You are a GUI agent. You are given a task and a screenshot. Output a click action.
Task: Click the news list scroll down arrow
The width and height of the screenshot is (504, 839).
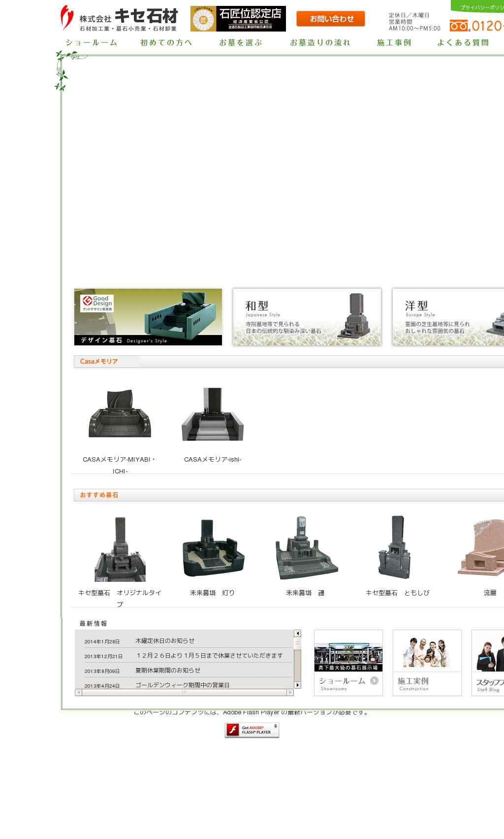click(x=297, y=685)
